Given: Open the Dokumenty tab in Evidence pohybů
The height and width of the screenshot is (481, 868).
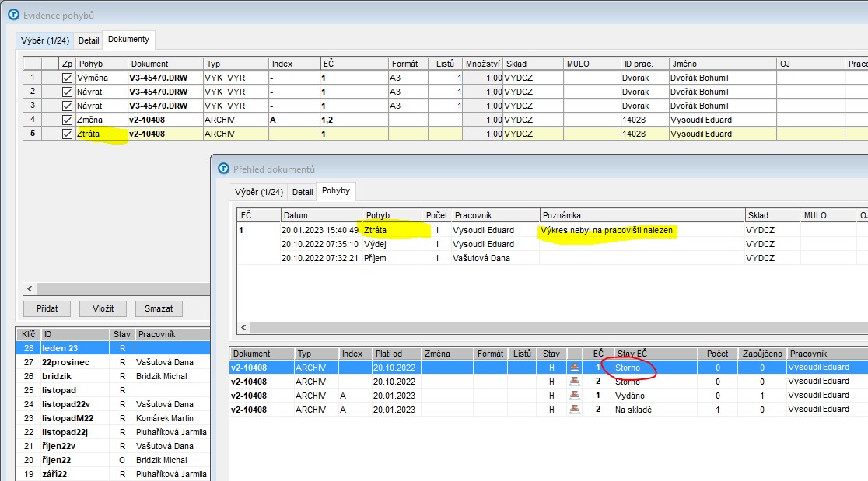Looking at the screenshot, I should [x=128, y=40].
